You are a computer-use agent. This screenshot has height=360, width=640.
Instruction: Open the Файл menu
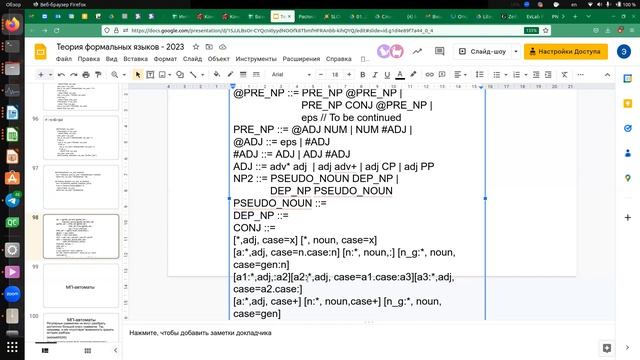[x=64, y=59]
